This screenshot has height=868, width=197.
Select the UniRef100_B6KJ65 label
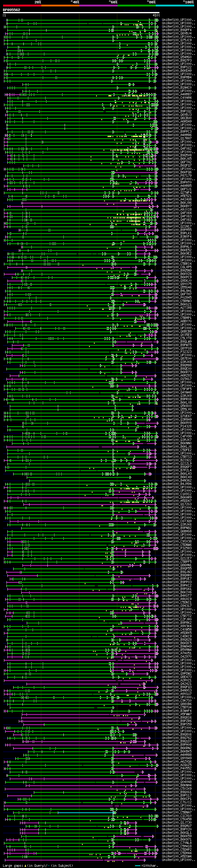(177, 159)
